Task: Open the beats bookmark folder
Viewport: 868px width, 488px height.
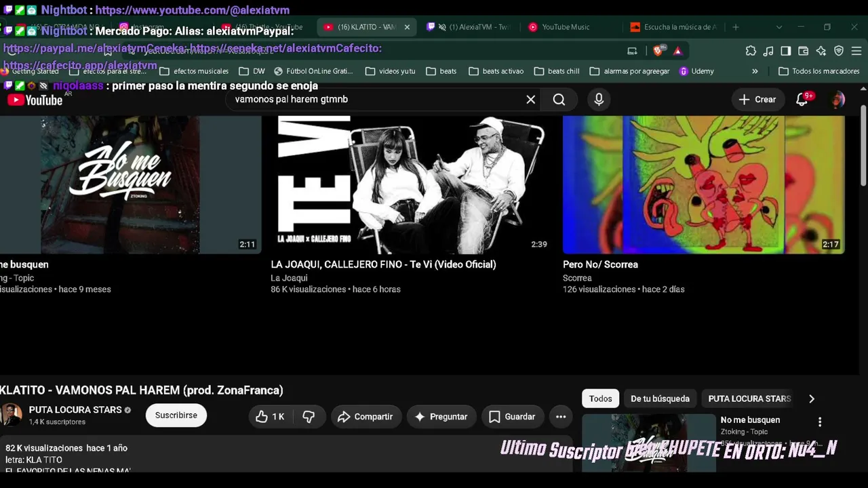Action: coord(441,71)
